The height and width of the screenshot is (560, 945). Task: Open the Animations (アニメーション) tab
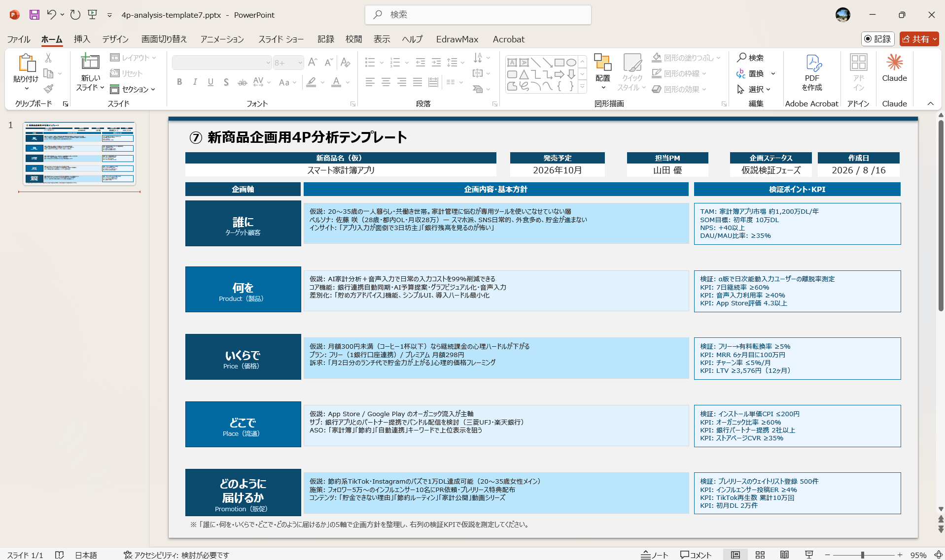pyautogui.click(x=222, y=39)
